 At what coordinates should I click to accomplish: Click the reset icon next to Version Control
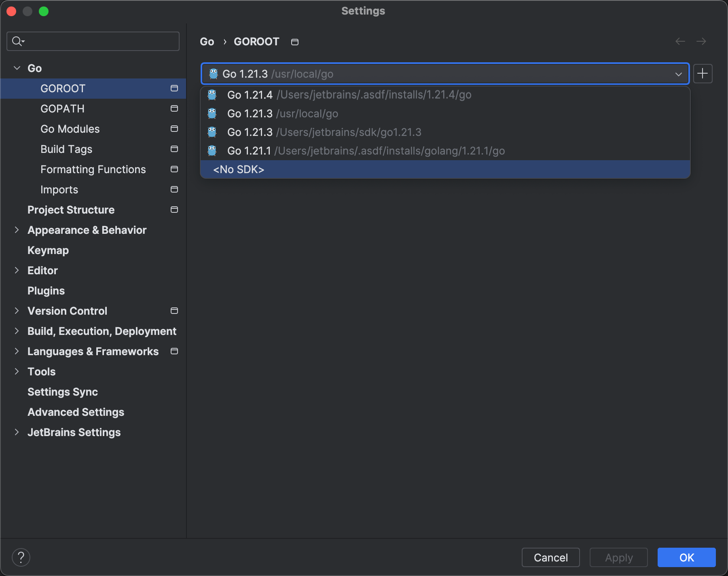[174, 311]
